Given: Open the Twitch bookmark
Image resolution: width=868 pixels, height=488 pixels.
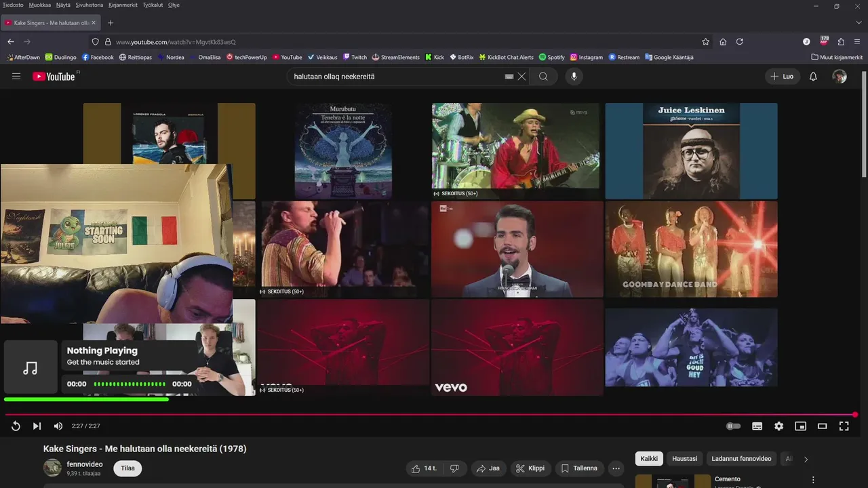Looking at the screenshot, I should pyautogui.click(x=355, y=57).
